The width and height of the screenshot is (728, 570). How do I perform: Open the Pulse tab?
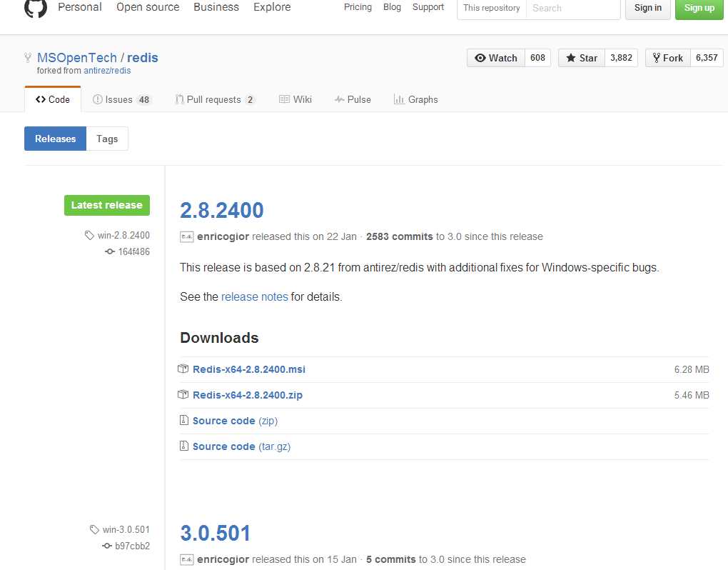[x=353, y=99]
